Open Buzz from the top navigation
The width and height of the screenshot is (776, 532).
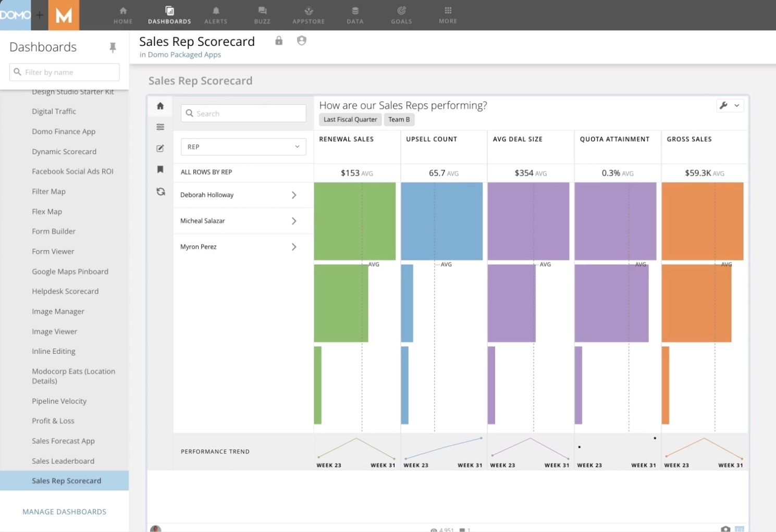coord(262,15)
